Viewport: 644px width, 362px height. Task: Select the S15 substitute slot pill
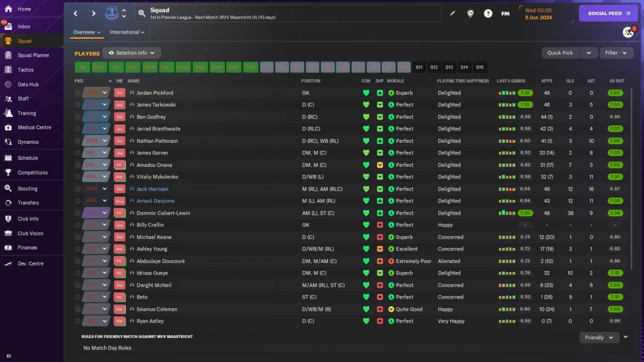[479, 67]
